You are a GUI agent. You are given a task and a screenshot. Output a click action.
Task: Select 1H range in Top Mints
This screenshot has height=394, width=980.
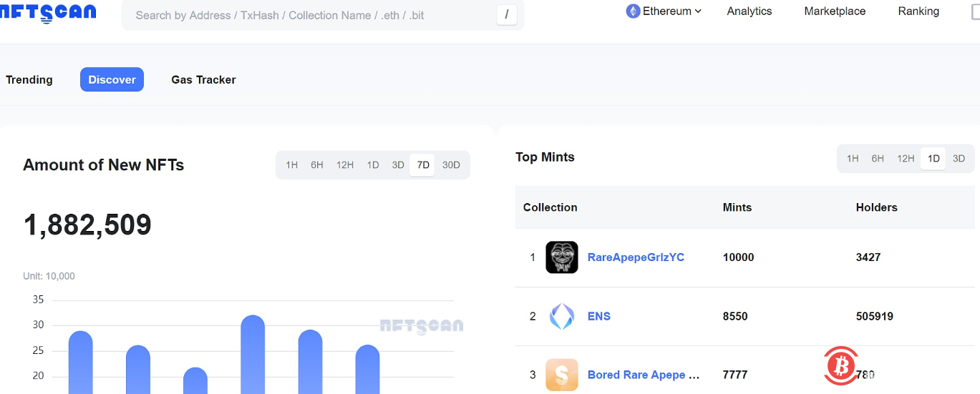[853, 159]
